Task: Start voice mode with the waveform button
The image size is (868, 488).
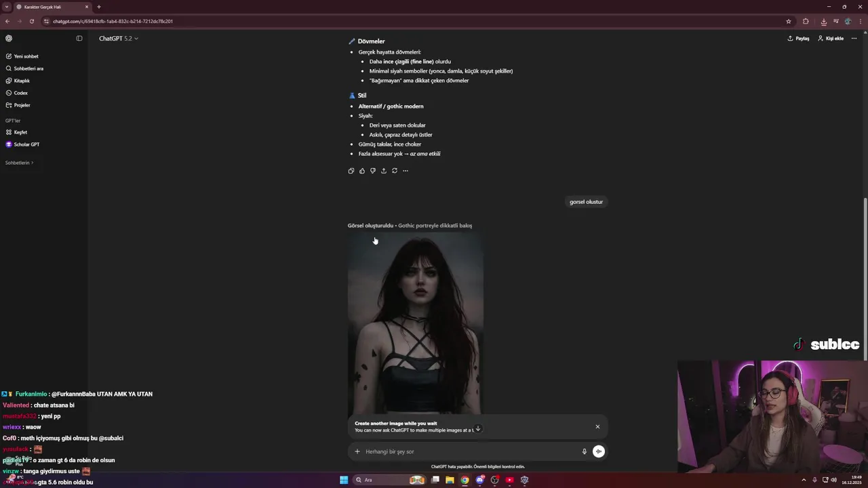Action: pyautogui.click(x=599, y=451)
